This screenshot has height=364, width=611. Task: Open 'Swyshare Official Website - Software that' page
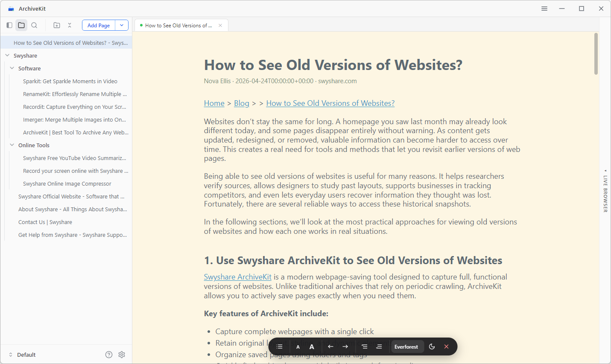point(71,196)
